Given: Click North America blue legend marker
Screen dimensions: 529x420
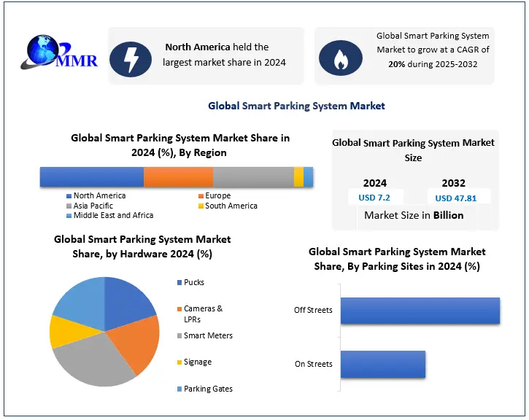Looking at the screenshot, I should click(69, 196).
